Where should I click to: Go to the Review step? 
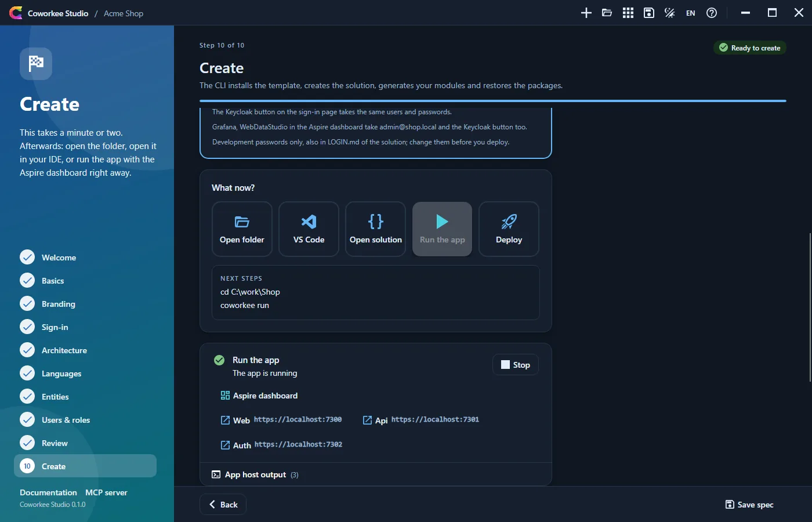[x=85, y=443]
